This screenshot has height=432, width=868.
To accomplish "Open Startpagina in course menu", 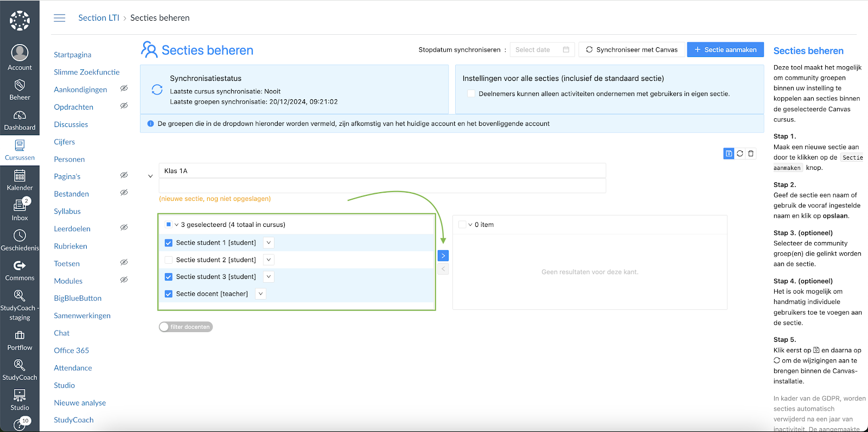I will [x=73, y=55].
